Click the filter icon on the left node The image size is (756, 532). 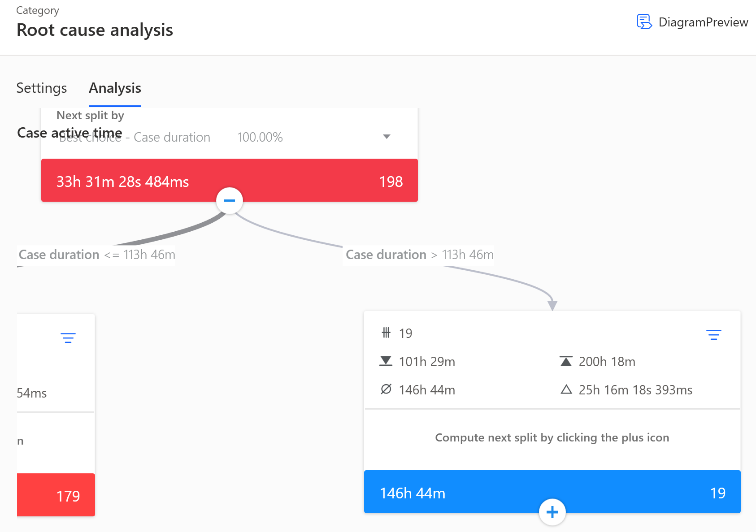[x=68, y=337]
